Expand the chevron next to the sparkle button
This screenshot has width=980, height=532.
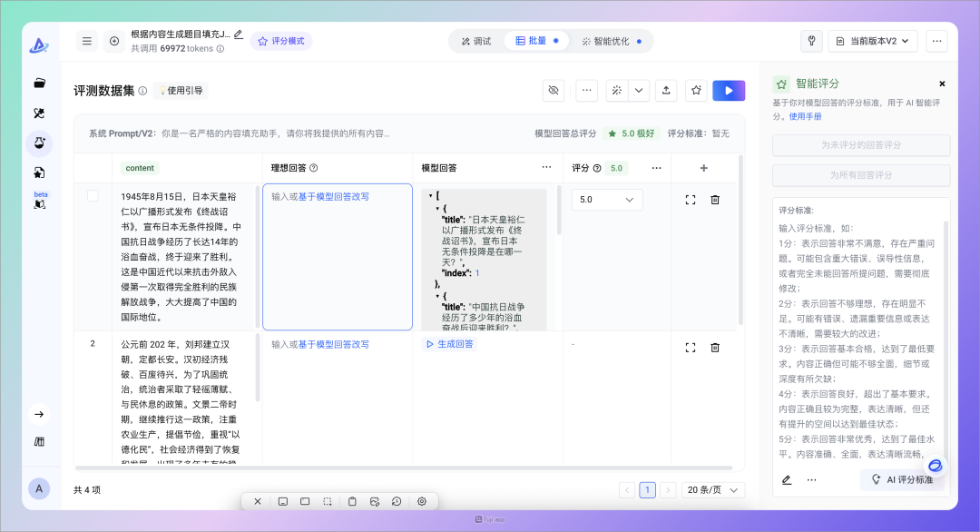coord(639,90)
